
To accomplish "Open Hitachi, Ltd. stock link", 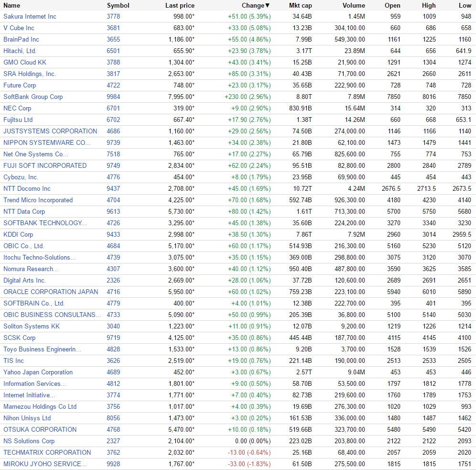I will [x=20, y=51].
